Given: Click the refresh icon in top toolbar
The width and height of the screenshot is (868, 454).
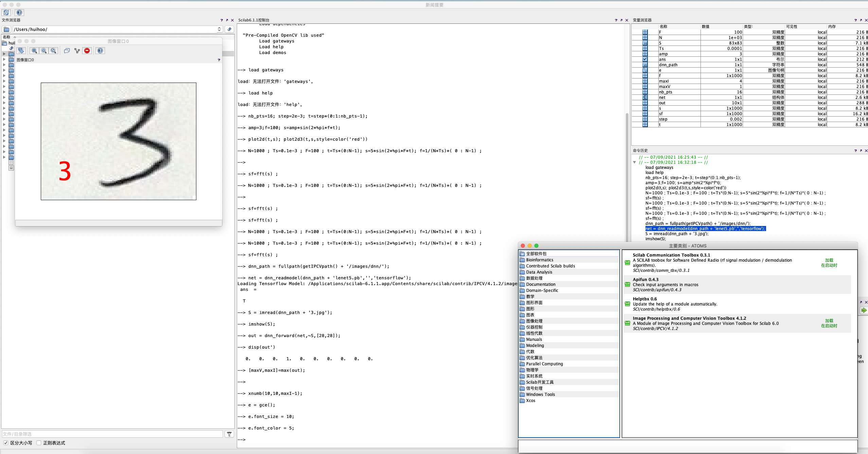Looking at the screenshot, I should 6,13.
